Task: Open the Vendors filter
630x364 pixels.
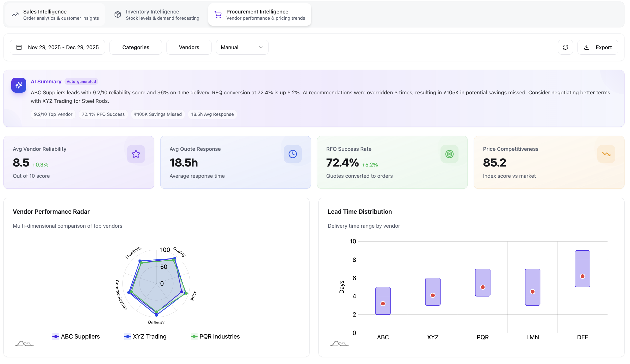Action: point(189,47)
